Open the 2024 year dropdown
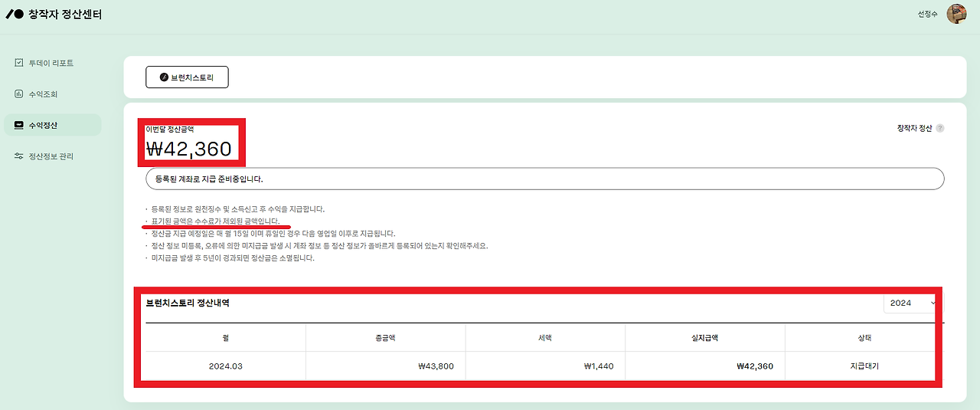Image resolution: width=980 pixels, height=410 pixels. 913,303
